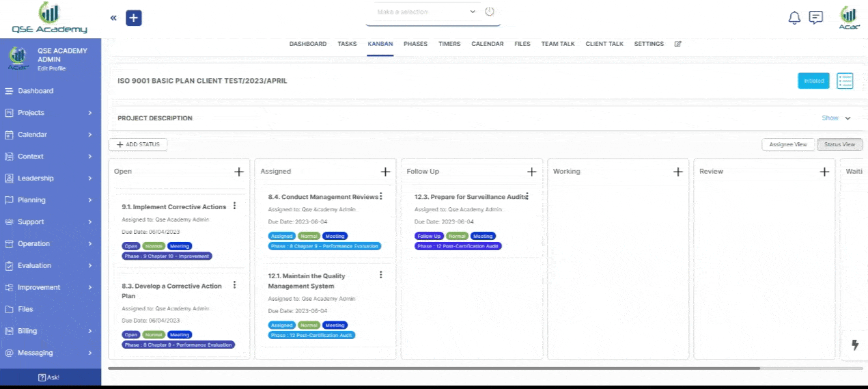
Task: Open the project Files tab
Action: [522, 44]
